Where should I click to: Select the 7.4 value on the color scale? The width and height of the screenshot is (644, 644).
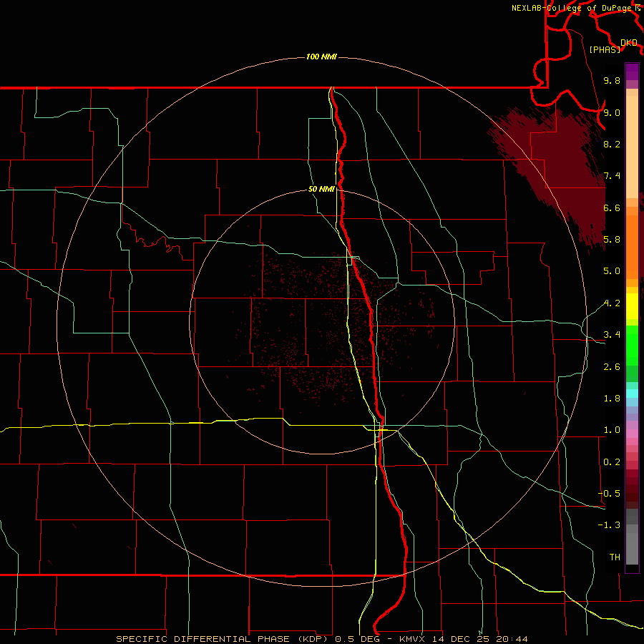(612, 176)
